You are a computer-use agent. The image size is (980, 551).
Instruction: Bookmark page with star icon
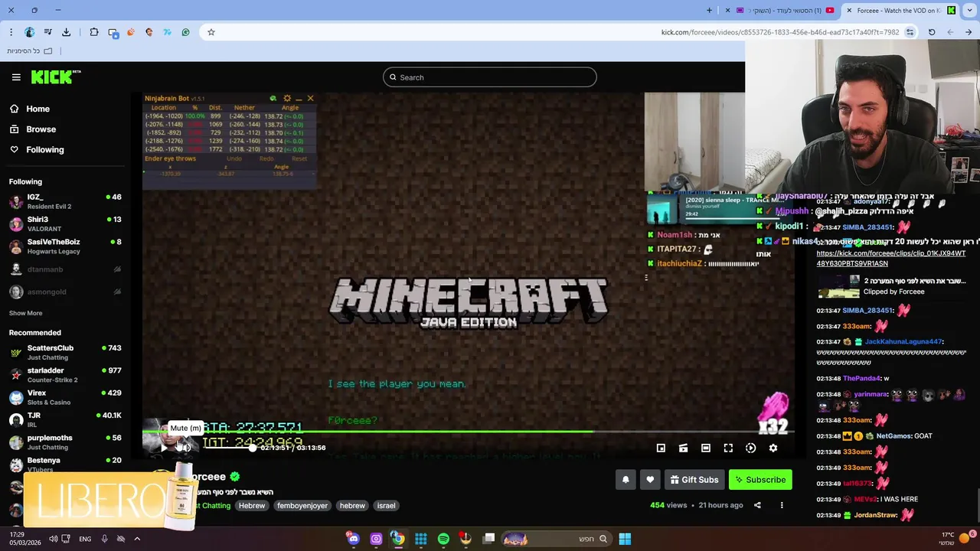[x=211, y=32]
